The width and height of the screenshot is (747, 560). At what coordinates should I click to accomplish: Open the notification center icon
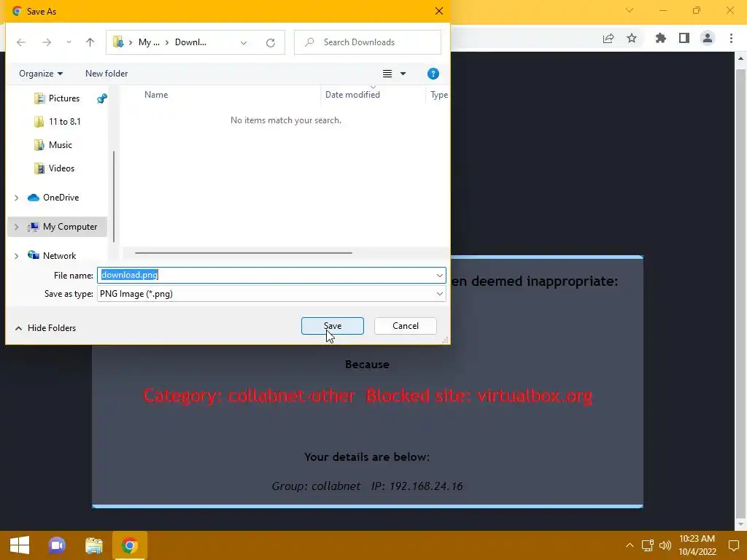pyautogui.click(x=734, y=545)
